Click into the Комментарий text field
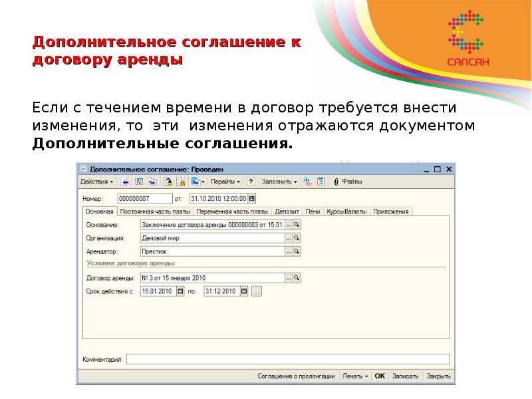The height and width of the screenshot is (399, 532). (287, 359)
